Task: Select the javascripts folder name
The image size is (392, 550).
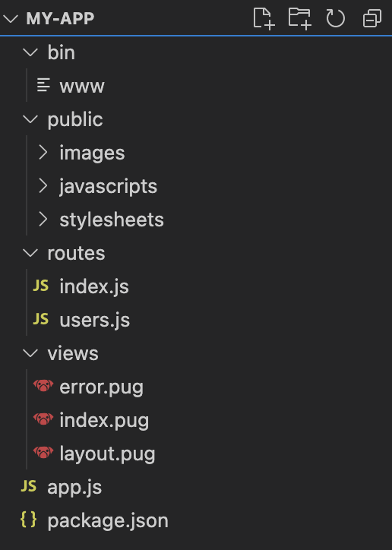Action: (109, 187)
